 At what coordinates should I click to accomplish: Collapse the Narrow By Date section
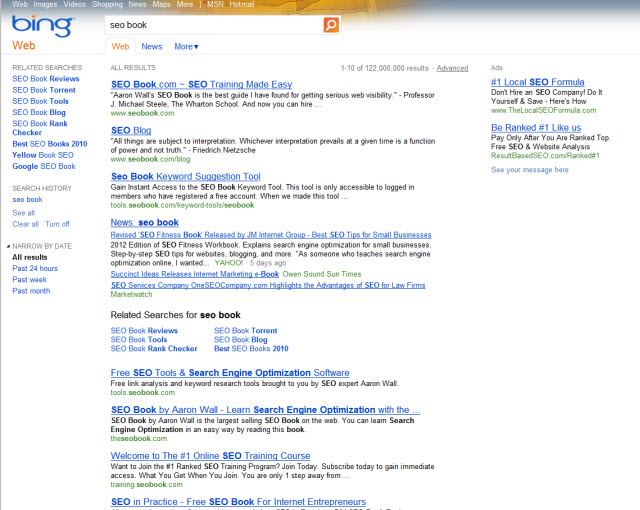(9, 245)
